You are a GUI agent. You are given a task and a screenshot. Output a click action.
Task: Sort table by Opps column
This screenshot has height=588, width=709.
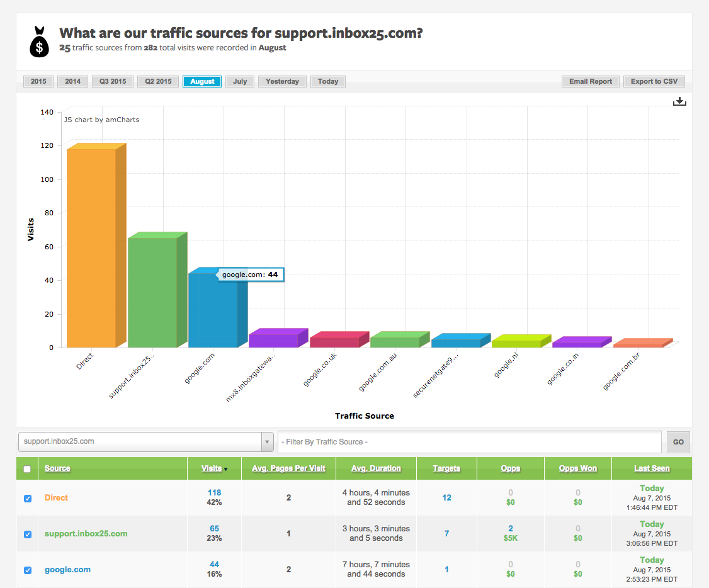coord(511,468)
